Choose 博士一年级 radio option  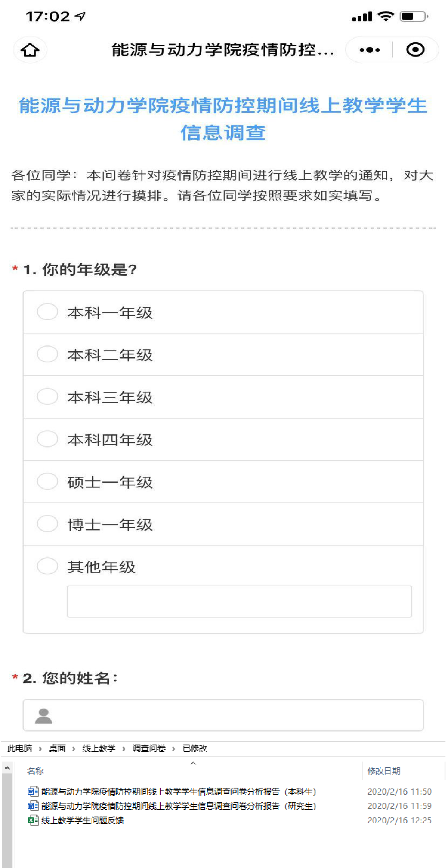pos(47,524)
